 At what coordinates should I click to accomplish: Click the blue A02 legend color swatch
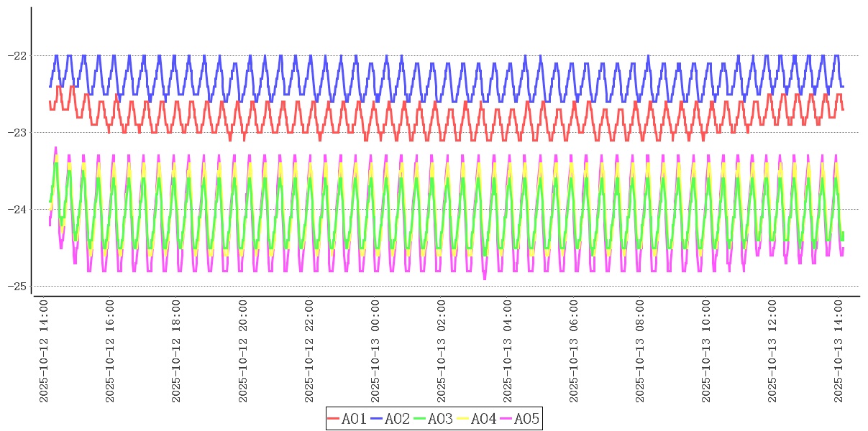click(376, 419)
